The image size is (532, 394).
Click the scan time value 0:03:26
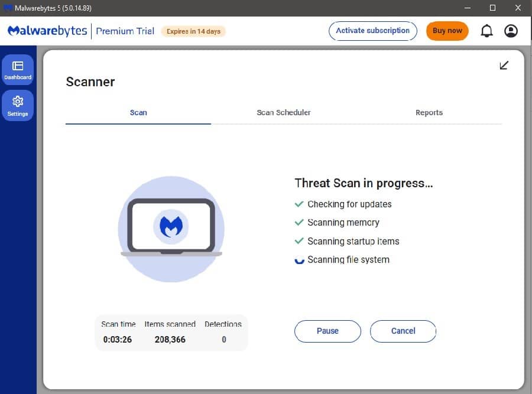pos(118,340)
